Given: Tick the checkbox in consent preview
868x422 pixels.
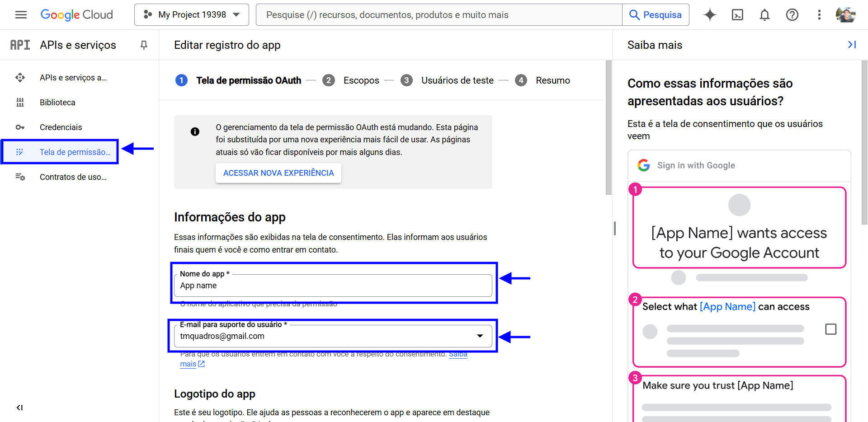Looking at the screenshot, I should point(831,329).
